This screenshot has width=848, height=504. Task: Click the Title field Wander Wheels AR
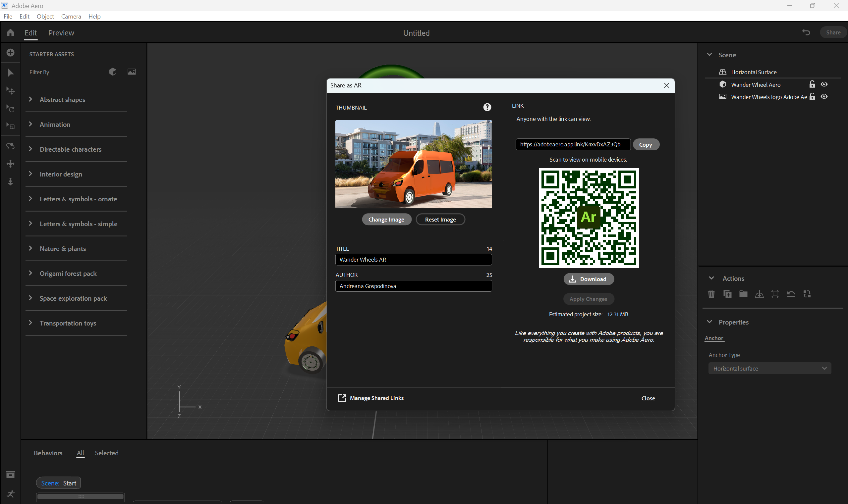[x=414, y=260]
